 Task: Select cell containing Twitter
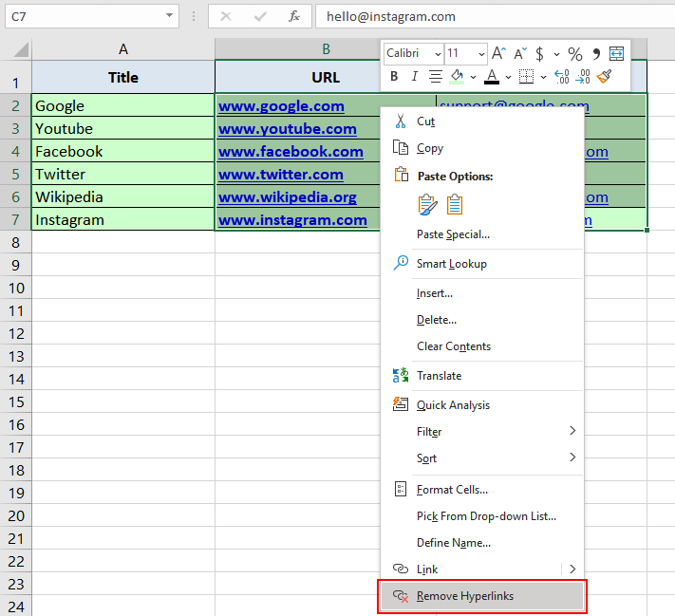coord(123,175)
